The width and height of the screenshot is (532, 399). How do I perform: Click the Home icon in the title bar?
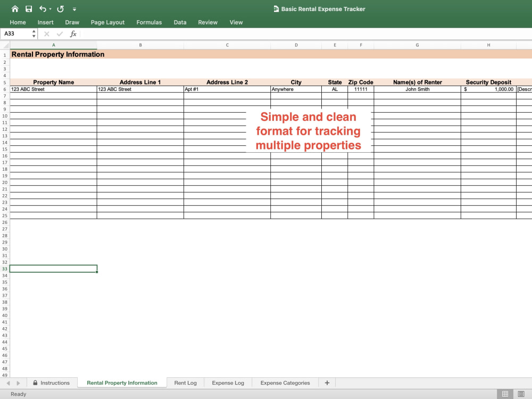[x=15, y=9]
